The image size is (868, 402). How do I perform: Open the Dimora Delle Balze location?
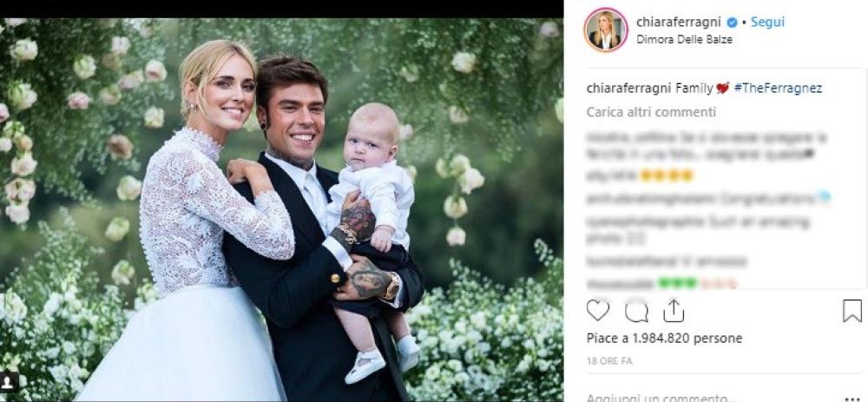tap(684, 39)
